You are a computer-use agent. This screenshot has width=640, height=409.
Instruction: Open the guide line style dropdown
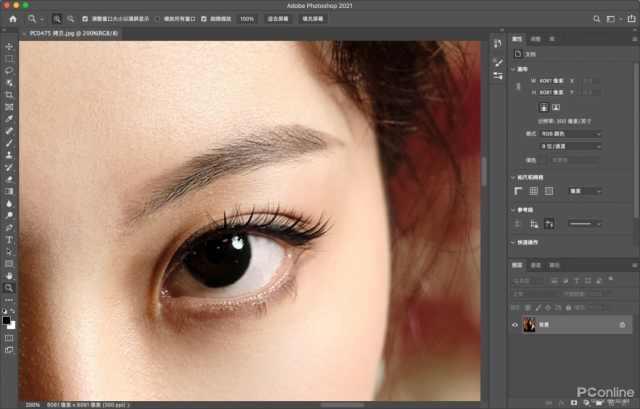coord(585,224)
